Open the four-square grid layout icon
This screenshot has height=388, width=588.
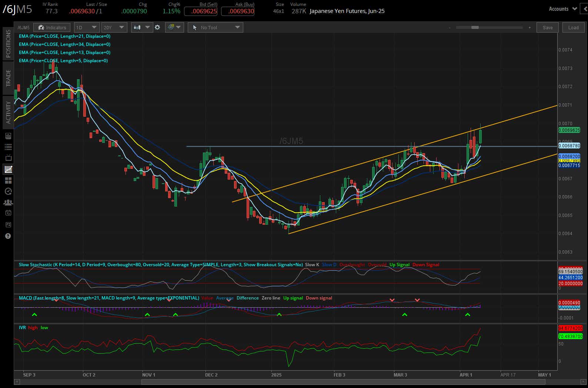point(8,180)
